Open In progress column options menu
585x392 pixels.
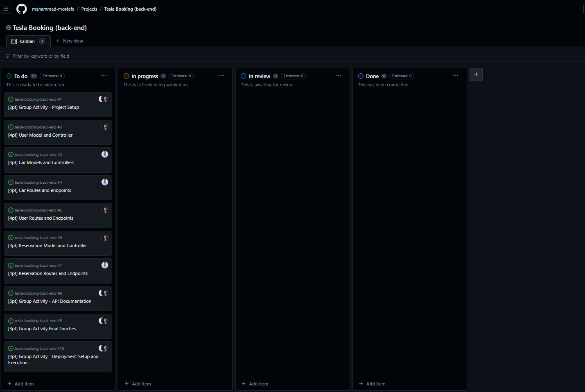(x=221, y=75)
